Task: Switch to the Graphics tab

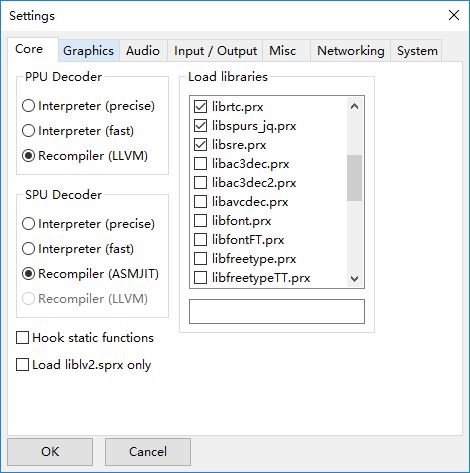Action: [89, 51]
